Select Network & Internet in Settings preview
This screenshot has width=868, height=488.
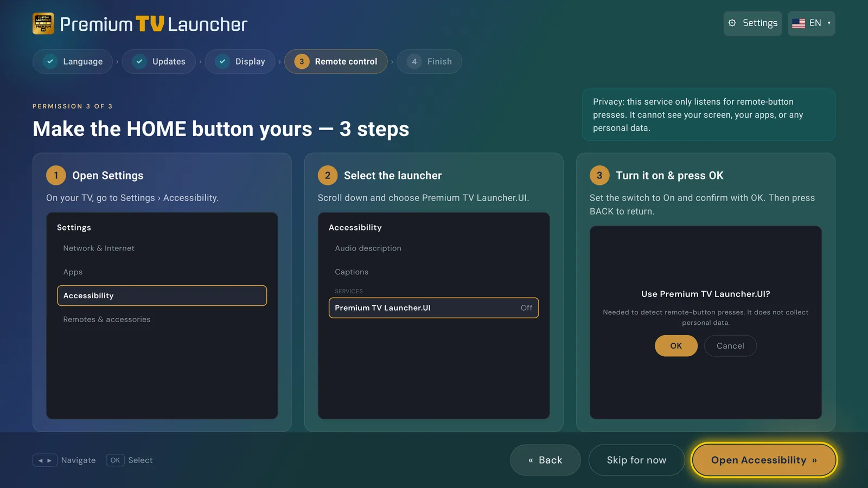162,248
